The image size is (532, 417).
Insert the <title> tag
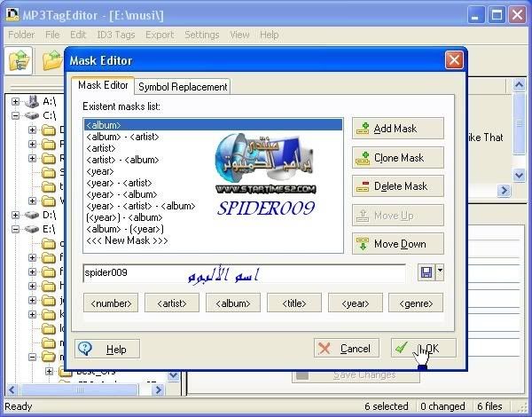tap(294, 303)
